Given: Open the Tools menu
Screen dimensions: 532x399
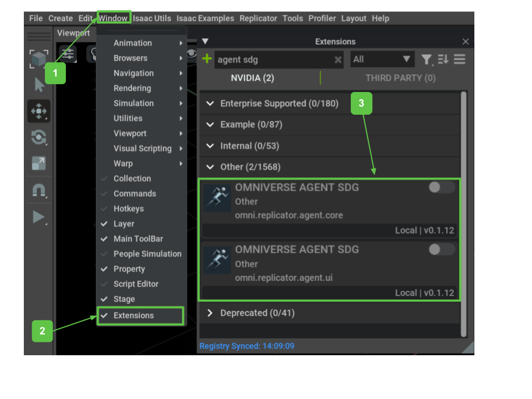Looking at the screenshot, I should [x=293, y=18].
